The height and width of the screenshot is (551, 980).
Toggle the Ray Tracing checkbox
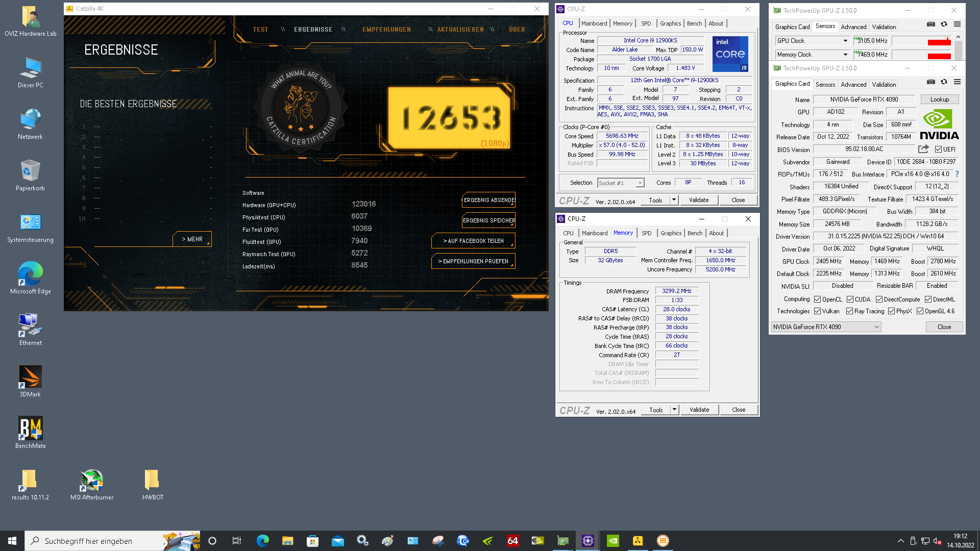(849, 311)
